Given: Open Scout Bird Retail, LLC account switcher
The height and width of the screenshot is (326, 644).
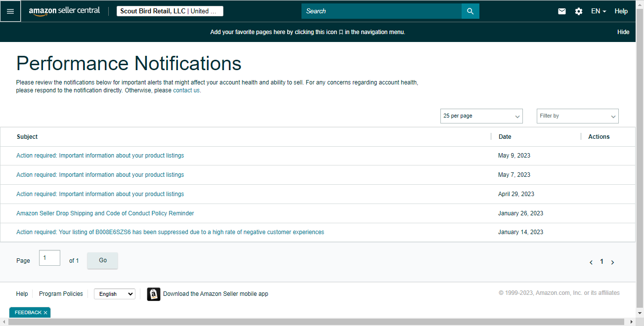Looking at the screenshot, I should [170, 11].
